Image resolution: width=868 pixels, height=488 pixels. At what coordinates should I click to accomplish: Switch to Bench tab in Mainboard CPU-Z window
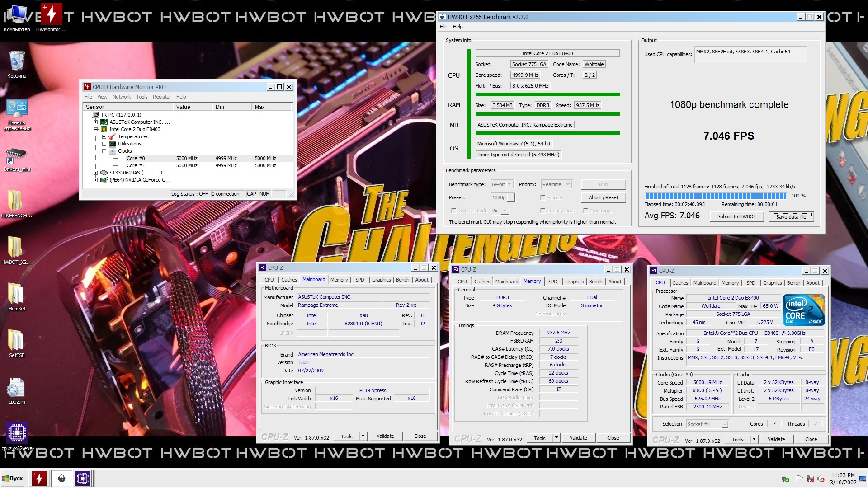402,280
